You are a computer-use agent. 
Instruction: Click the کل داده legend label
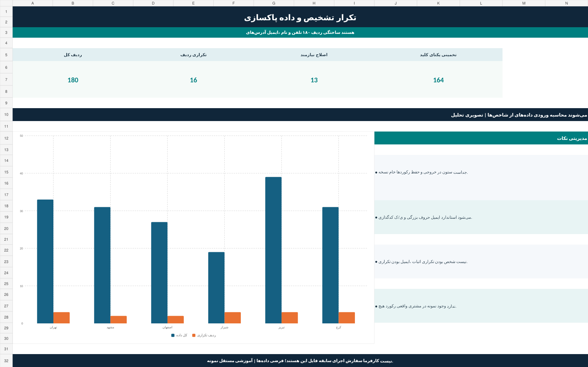[182, 335]
